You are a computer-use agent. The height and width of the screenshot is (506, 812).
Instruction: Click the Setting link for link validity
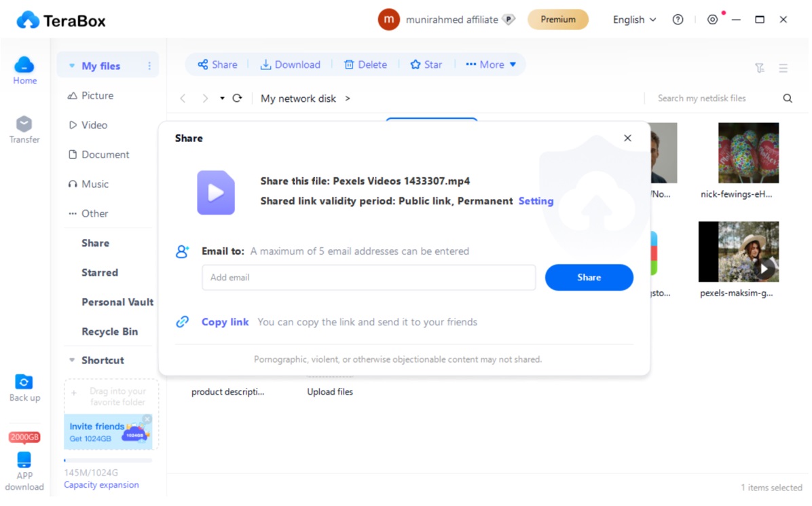[x=536, y=201]
